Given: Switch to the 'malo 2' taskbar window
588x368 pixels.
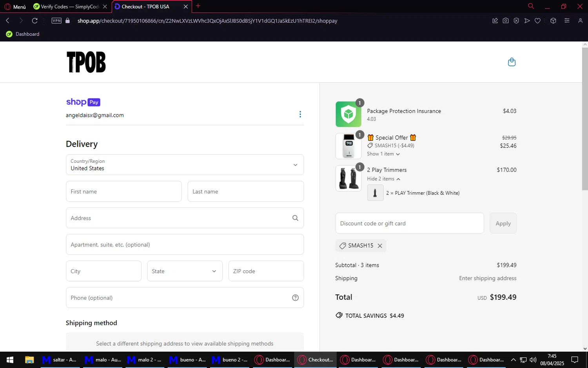Looking at the screenshot, I should tap(145, 360).
